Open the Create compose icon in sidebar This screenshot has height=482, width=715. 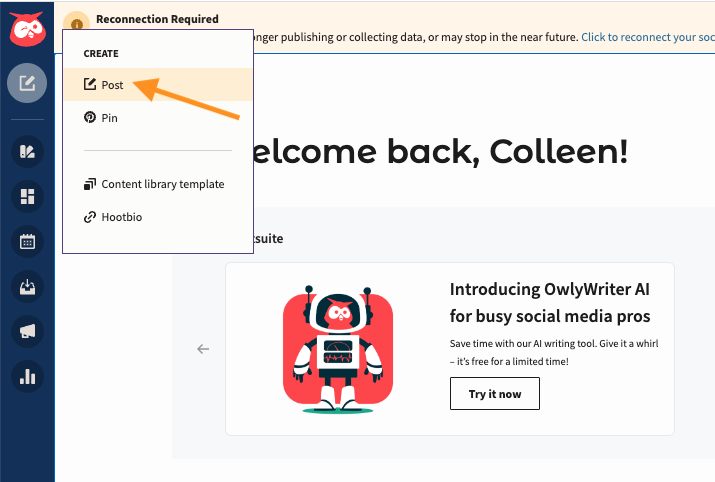(27, 83)
